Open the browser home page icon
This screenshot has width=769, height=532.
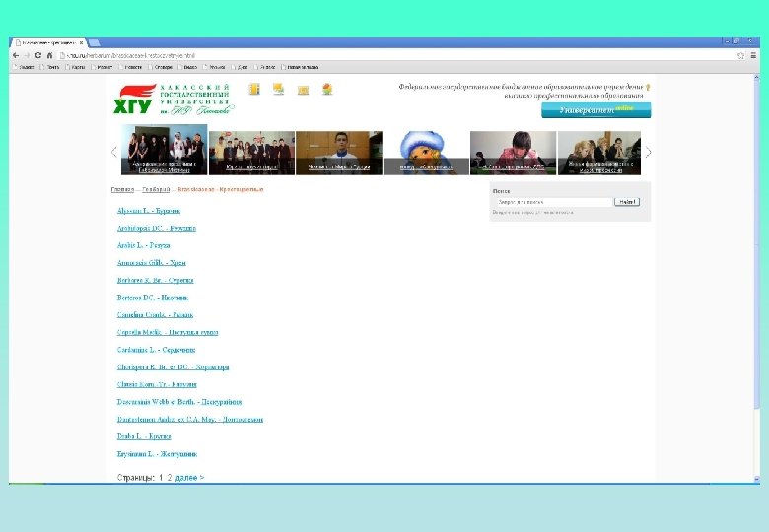(x=49, y=55)
